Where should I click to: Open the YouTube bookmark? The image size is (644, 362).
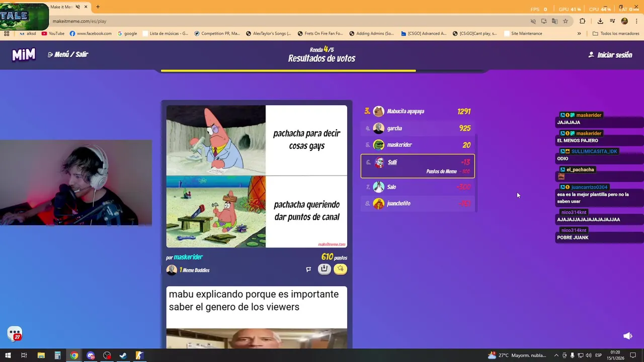point(53,34)
